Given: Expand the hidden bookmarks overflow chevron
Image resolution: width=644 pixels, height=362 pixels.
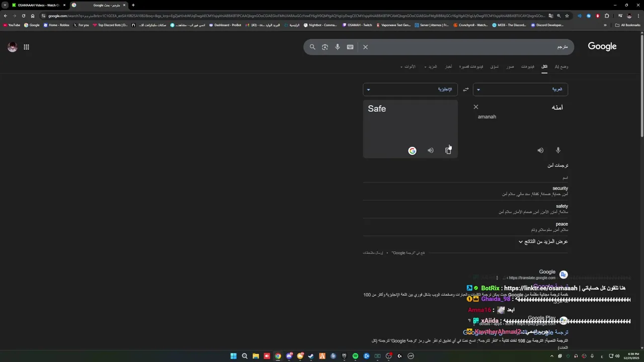Looking at the screenshot, I should (605, 25).
